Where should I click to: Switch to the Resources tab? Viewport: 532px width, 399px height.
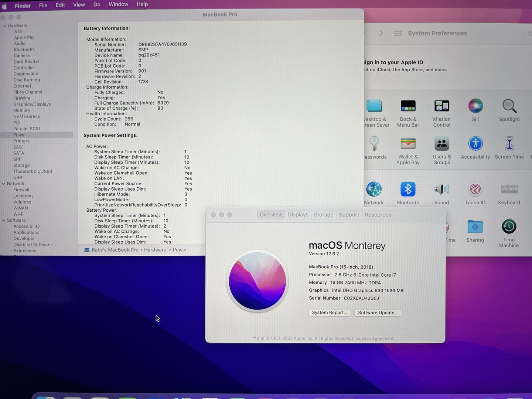pos(378,215)
